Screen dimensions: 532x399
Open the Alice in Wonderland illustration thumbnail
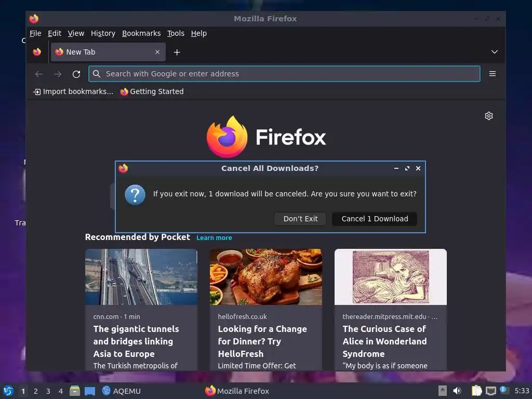(x=391, y=277)
